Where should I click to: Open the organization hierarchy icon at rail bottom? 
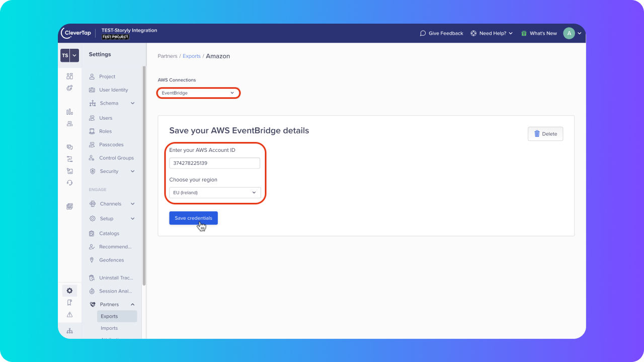pyautogui.click(x=69, y=331)
